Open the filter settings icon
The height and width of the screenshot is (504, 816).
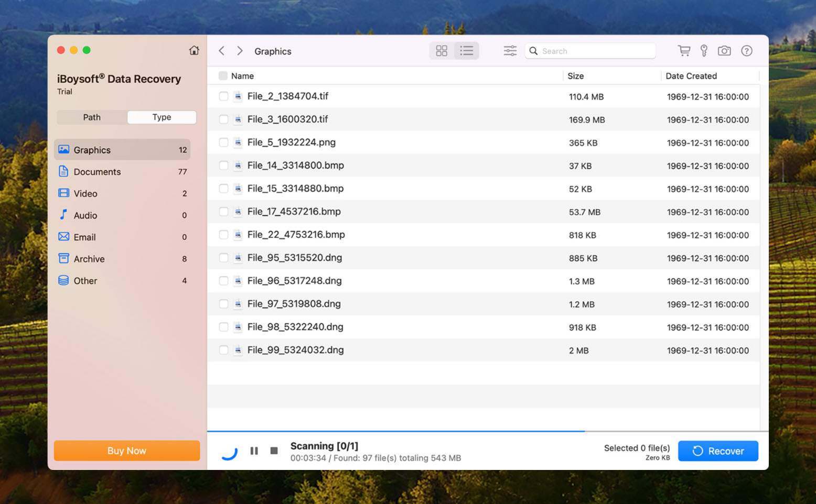tap(510, 51)
